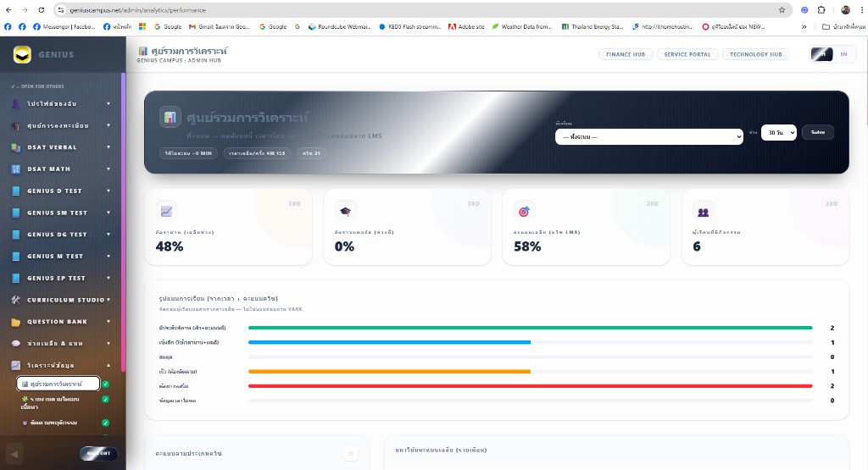The width and height of the screenshot is (868, 470).
Task: Toggle green check beside second analytics sub-item
Action: (105, 399)
